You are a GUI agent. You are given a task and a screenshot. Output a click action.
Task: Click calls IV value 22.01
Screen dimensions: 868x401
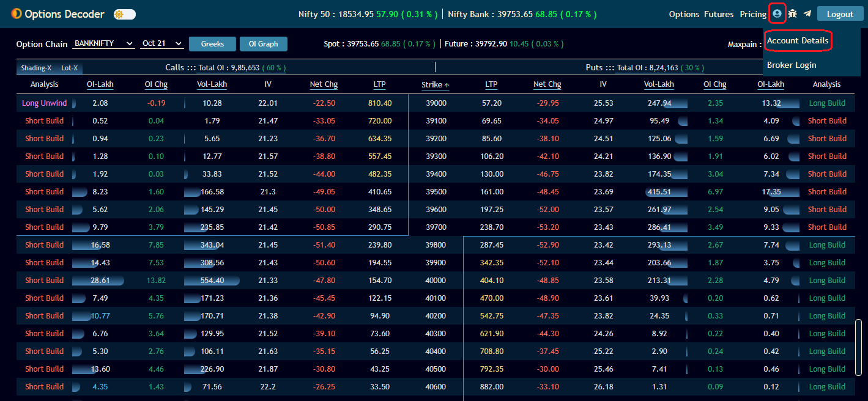tap(267, 103)
